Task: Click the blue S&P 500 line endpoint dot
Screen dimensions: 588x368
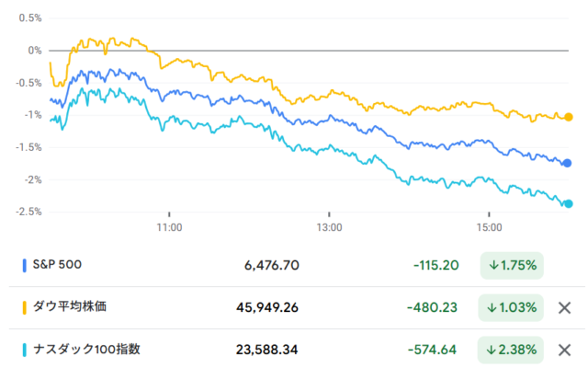Action: [567, 163]
